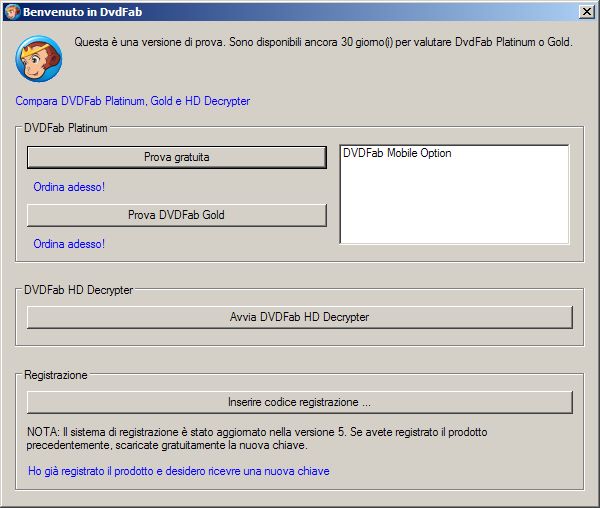600x508 pixels.
Task: Select DVDFab Mobile Option in the list
Action: 397,154
